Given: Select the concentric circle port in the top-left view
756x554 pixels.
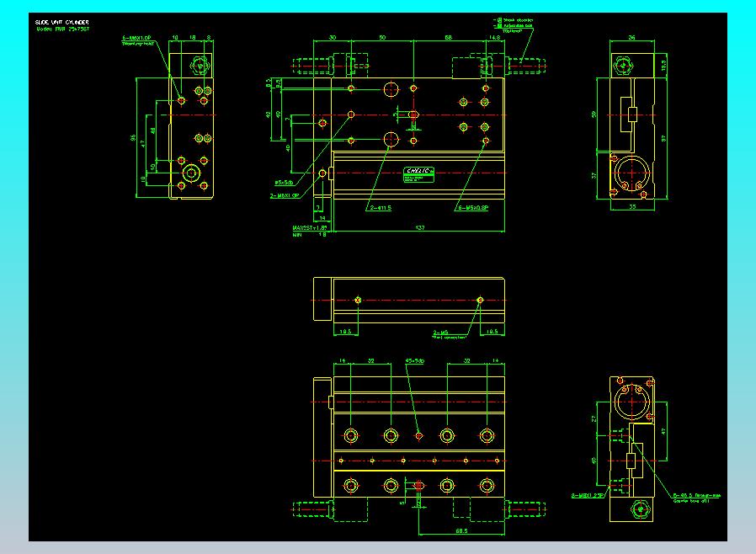Looking at the screenshot, I should click(191, 173).
